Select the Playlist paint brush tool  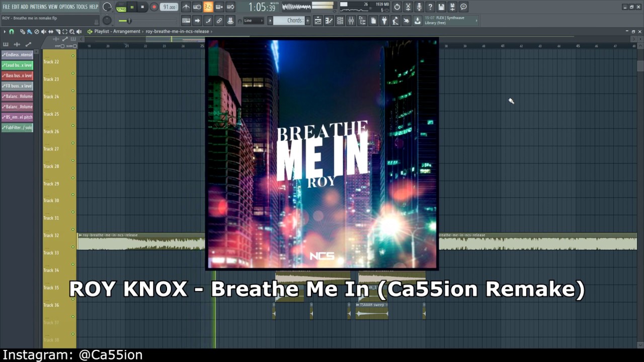(x=30, y=32)
